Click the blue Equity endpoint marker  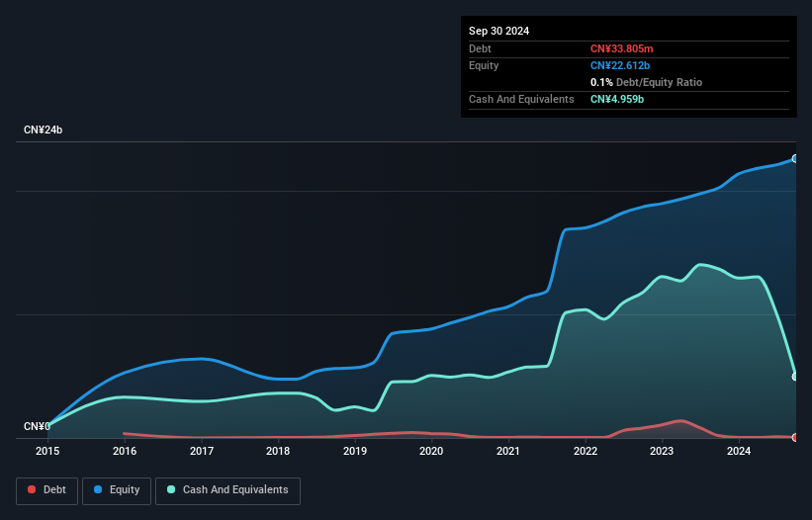pyautogui.click(x=795, y=159)
